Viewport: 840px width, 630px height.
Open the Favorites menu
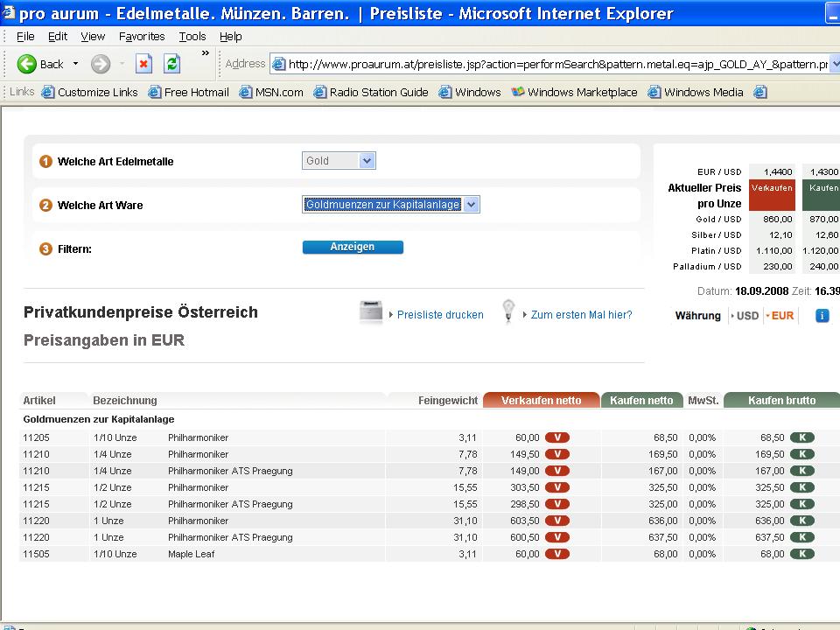click(142, 36)
